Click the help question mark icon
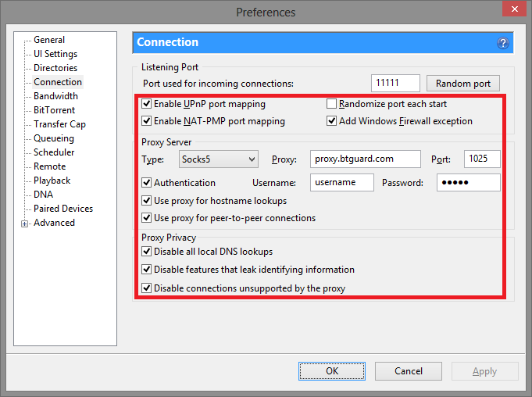 [503, 43]
